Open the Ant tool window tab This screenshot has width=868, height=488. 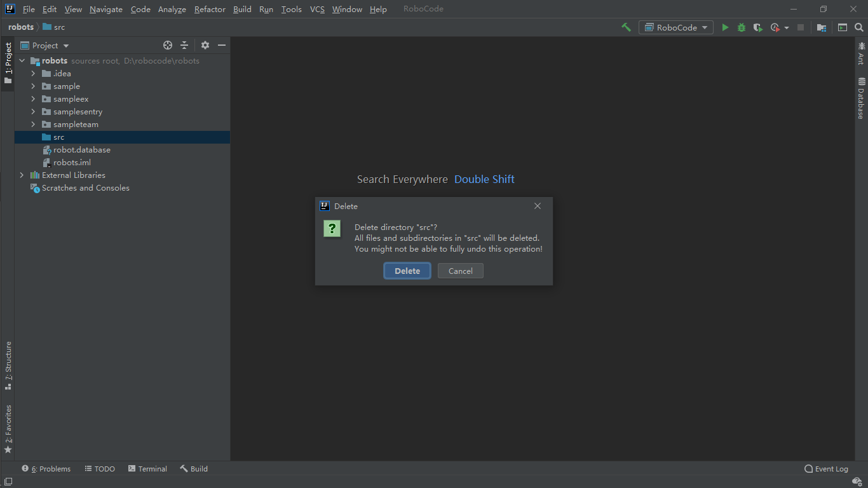click(861, 53)
